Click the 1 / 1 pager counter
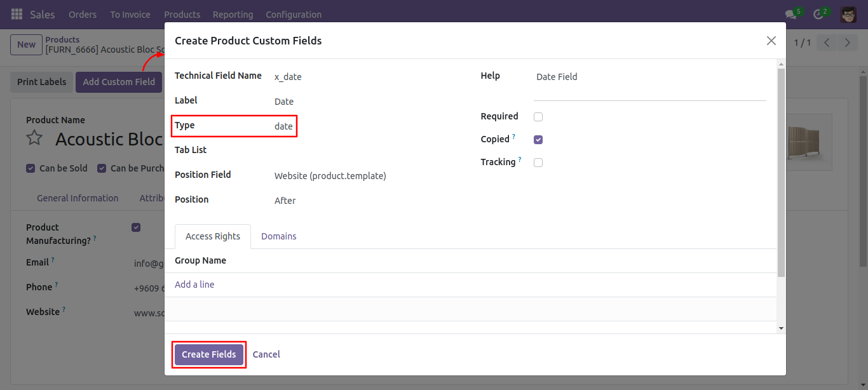 click(803, 43)
